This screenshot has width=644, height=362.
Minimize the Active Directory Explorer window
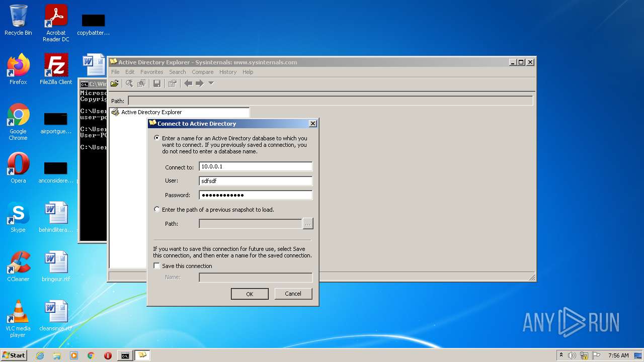tap(513, 62)
